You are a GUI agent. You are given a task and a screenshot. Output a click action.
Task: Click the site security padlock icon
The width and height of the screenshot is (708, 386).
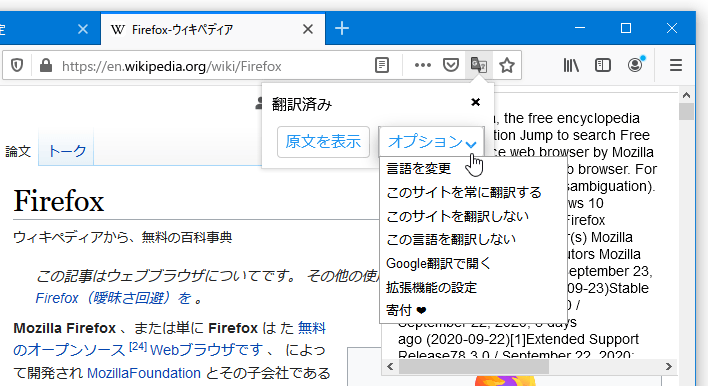(x=46, y=66)
